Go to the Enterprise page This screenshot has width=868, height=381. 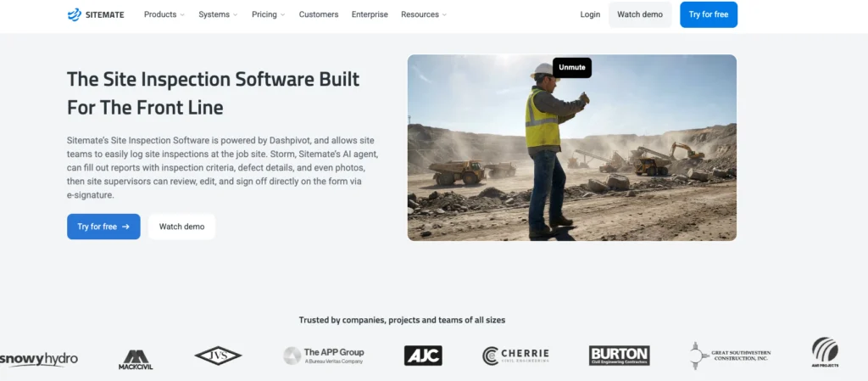[370, 14]
